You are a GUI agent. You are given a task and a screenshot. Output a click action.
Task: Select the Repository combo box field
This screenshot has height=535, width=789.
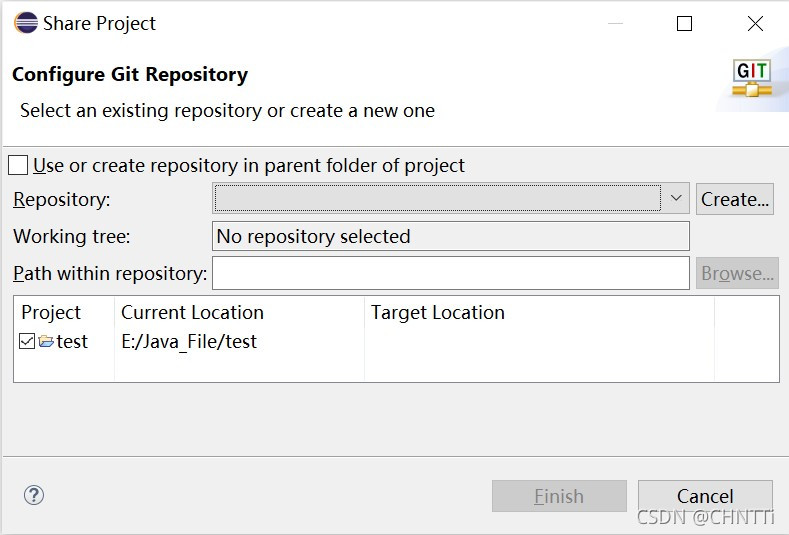pos(450,198)
